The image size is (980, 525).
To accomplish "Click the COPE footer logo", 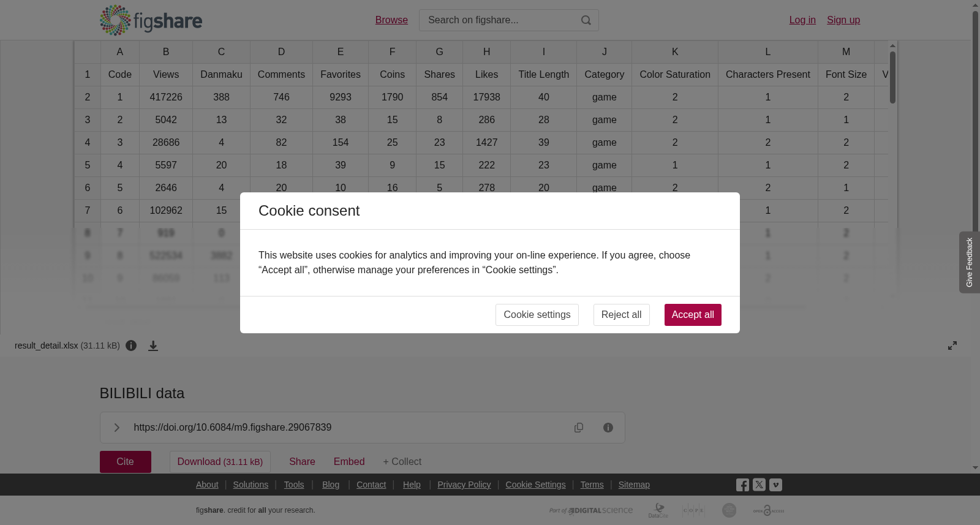I will [694, 510].
